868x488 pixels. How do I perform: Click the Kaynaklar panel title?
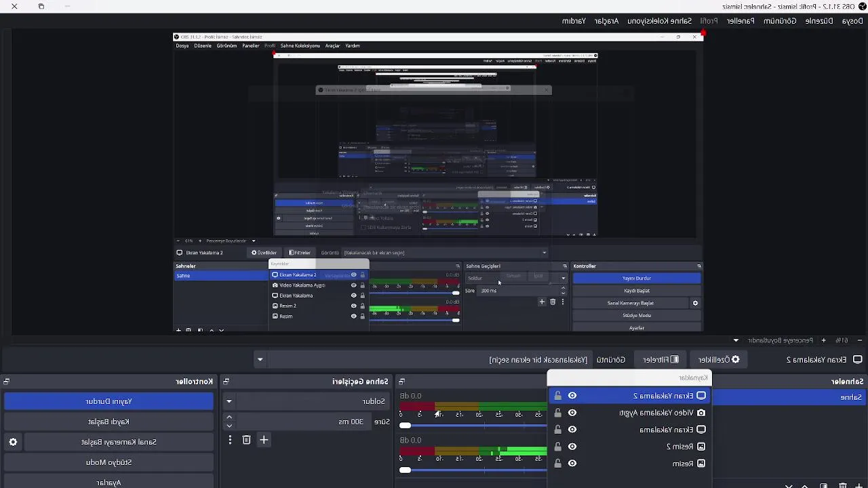pyautogui.click(x=693, y=378)
